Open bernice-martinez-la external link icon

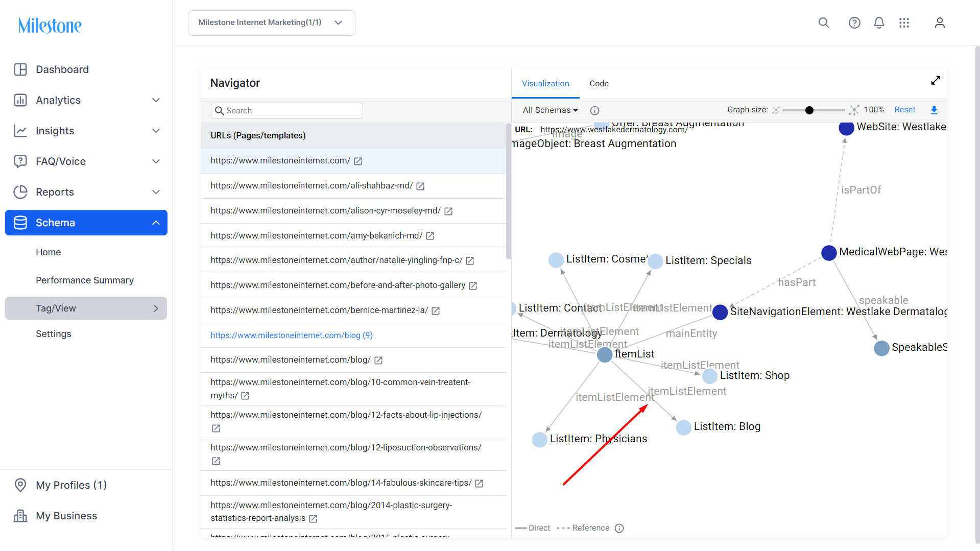[436, 311]
